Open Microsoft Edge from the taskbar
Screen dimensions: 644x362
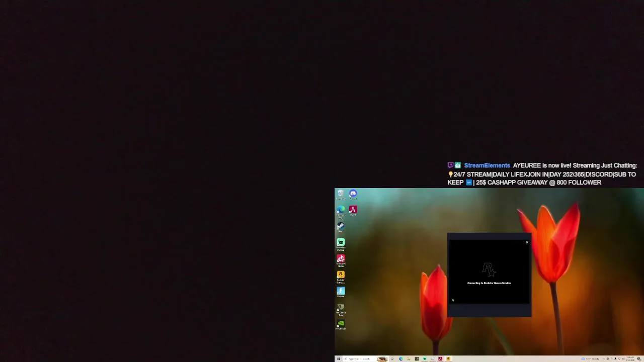point(400,359)
